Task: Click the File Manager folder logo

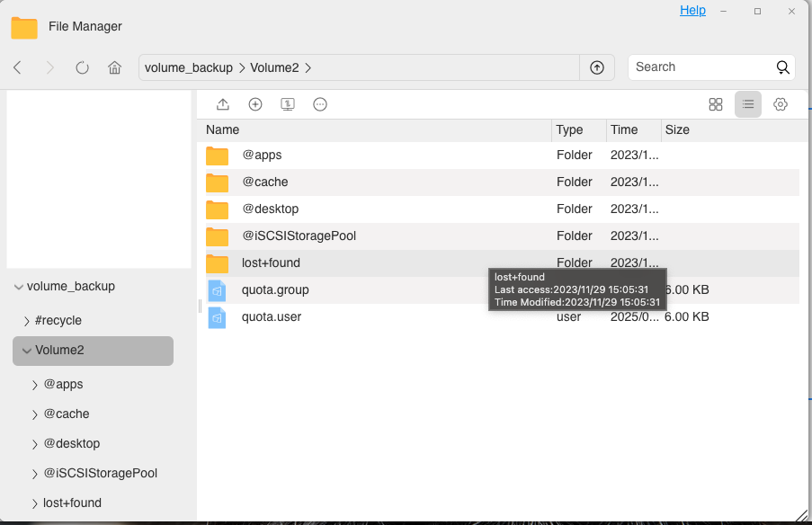Action: tap(24, 28)
